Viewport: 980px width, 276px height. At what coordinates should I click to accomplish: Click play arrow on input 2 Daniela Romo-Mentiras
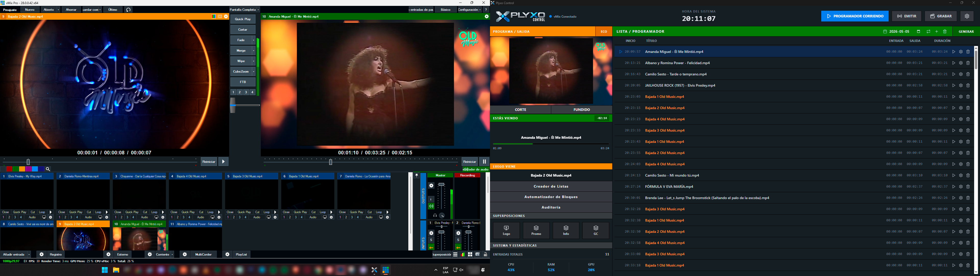click(106, 212)
